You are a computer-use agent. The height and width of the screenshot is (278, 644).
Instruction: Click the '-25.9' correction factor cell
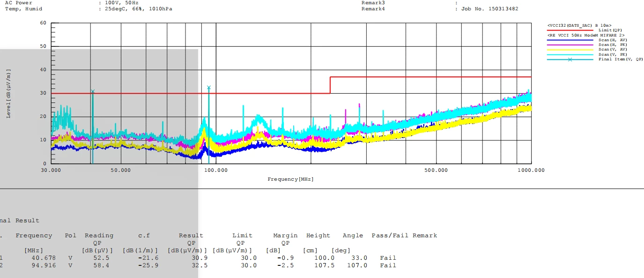(148, 265)
